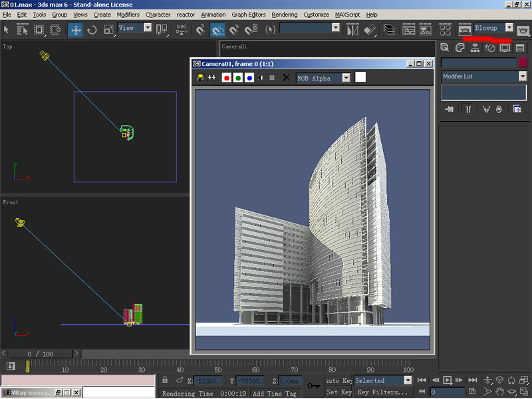Screen dimensions: 532x399
Task: Toggle the red channel display
Action: coord(226,78)
